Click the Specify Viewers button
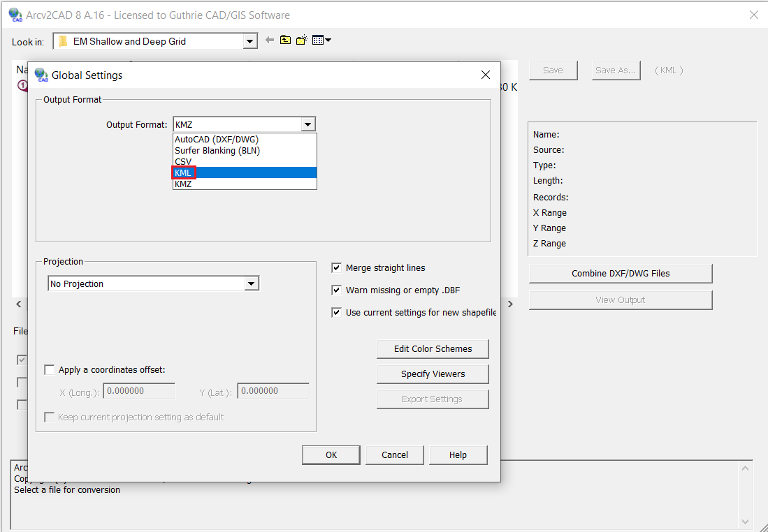The height and width of the screenshot is (532, 768). point(433,374)
